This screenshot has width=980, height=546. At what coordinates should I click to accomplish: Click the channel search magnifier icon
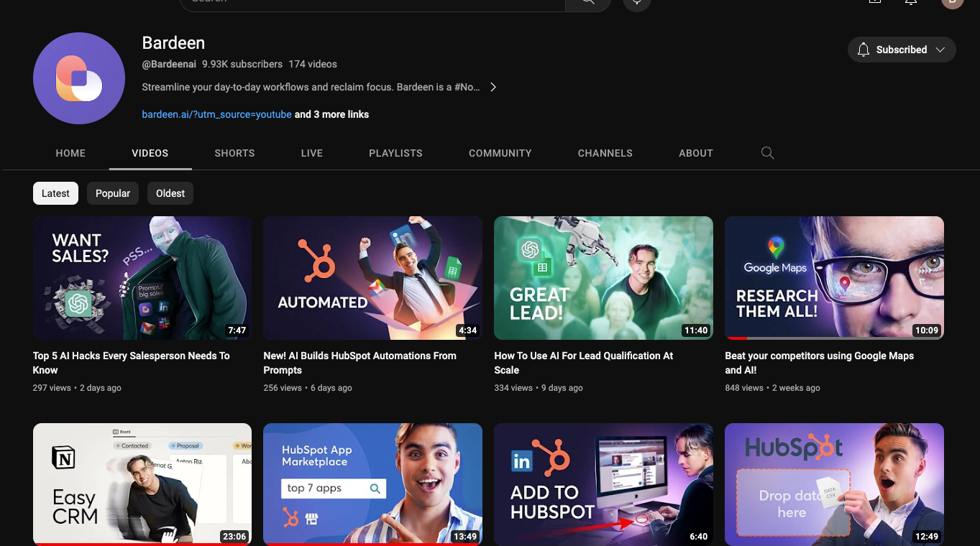point(767,153)
